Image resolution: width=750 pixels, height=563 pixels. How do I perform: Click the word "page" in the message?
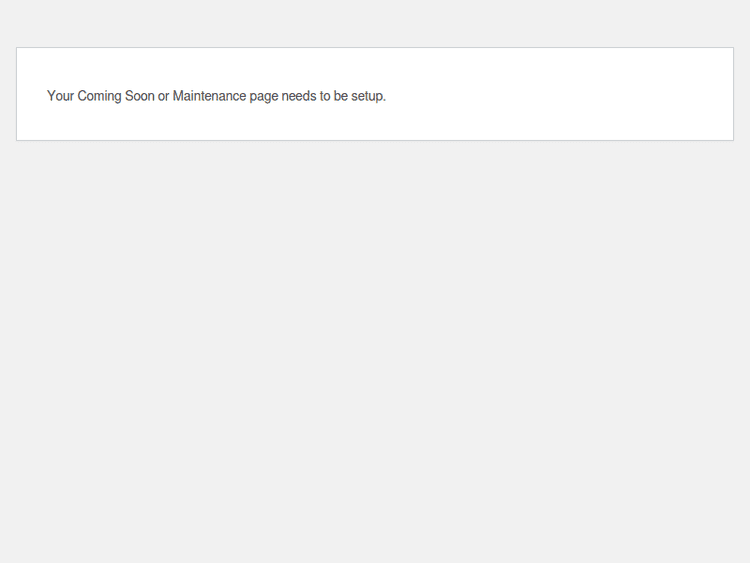tap(264, 97)
